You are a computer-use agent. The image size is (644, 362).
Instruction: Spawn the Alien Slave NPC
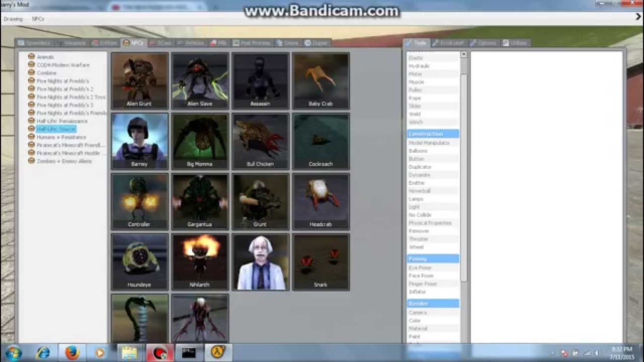click(200, 81)
